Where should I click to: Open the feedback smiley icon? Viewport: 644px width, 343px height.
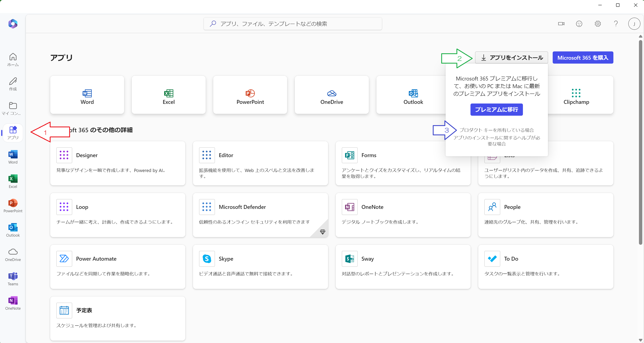point(579,24)
